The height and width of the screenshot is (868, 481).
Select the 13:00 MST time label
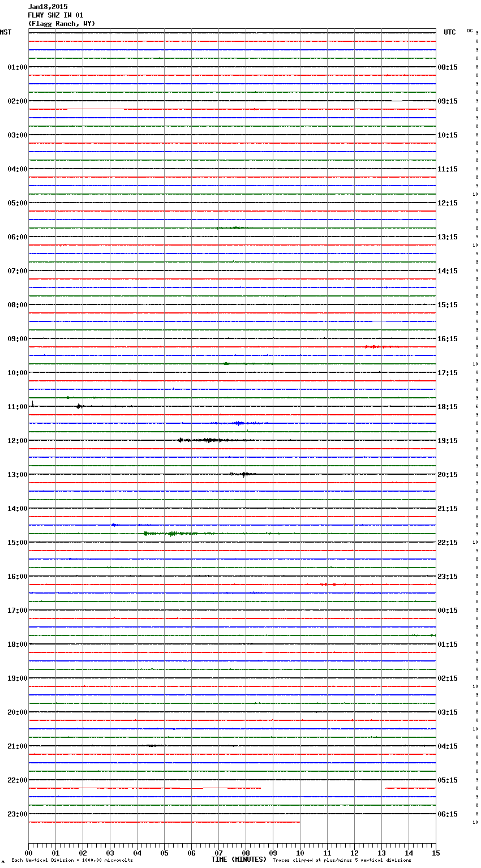click(x=18, y=475)
